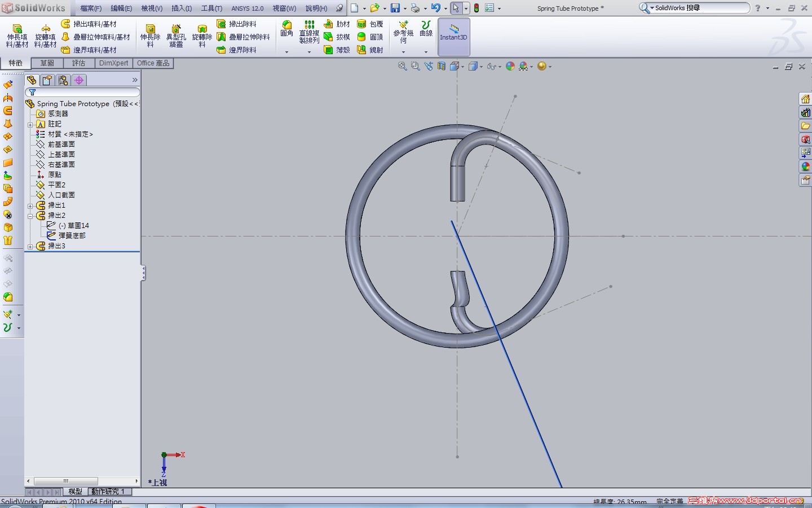Viewport: 812px width, 508px height.
Task: Expand the 掃出1 feature node
Action: tap(30, 205)
